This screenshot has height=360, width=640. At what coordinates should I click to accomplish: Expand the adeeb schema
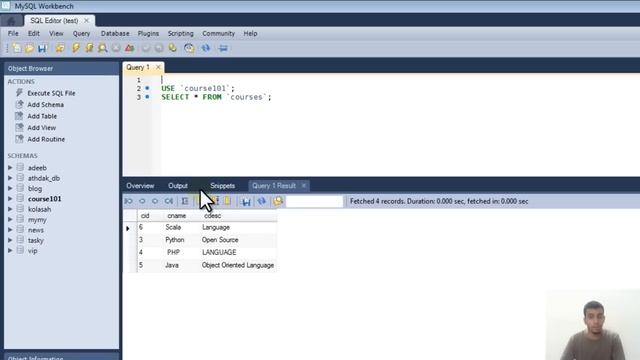10,167
